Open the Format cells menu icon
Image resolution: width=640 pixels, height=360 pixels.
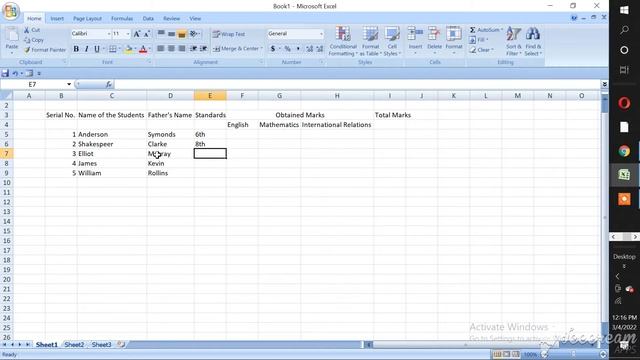pos(453,34)
